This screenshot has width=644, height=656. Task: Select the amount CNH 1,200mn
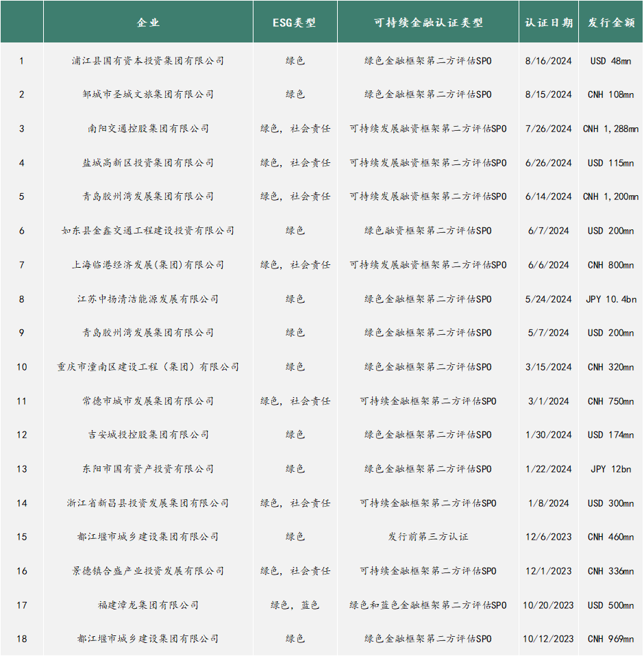click(x=611, y=197)
